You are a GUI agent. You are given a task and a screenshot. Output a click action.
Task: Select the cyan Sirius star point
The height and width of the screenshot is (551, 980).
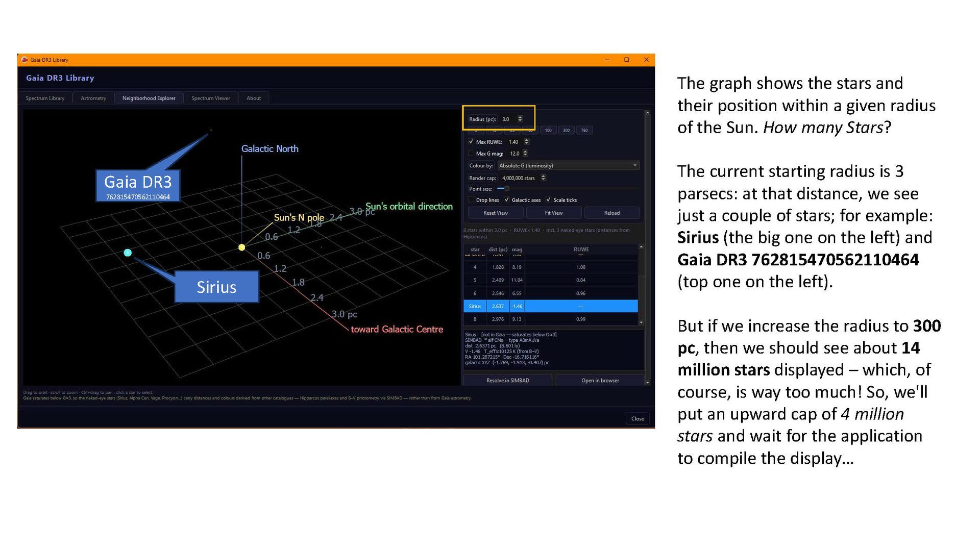[128, 253]
